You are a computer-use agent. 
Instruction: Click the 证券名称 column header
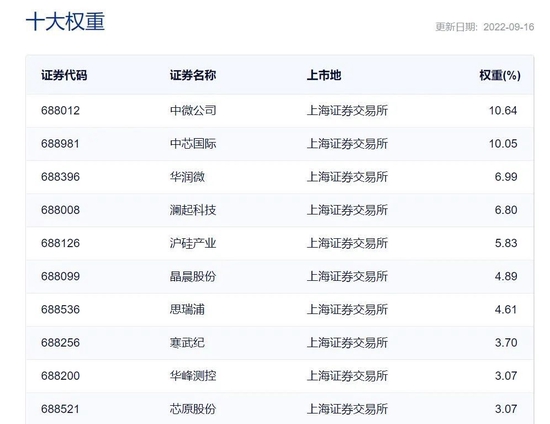click(x=193, y=75)
